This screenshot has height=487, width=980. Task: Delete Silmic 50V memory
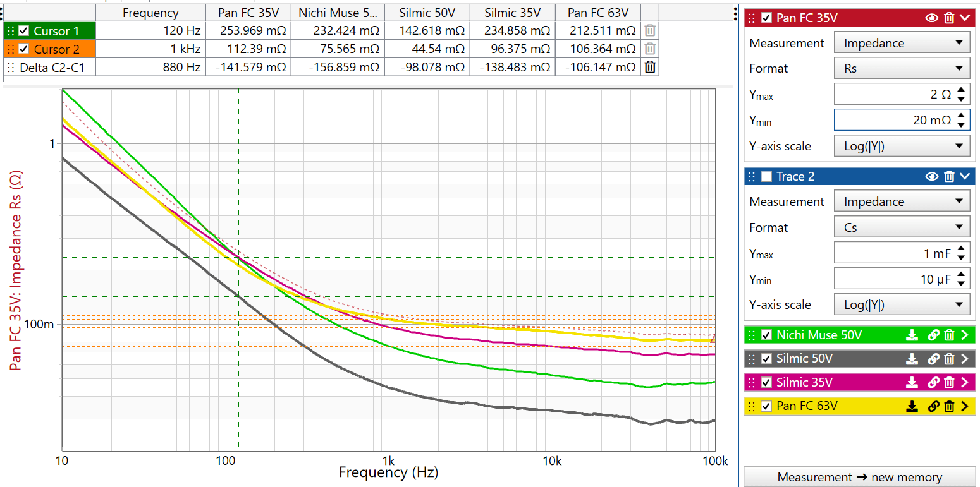[x=949, y=359]
